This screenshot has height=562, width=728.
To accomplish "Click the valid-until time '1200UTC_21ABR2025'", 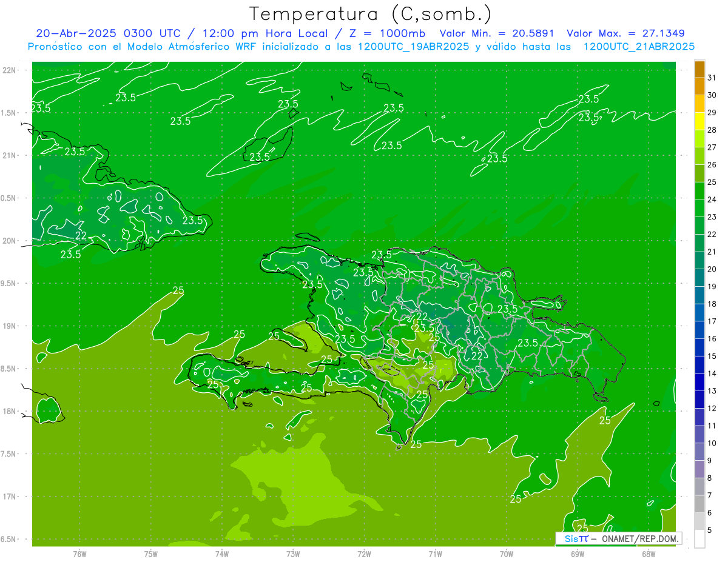I will [x=639, y=47].
